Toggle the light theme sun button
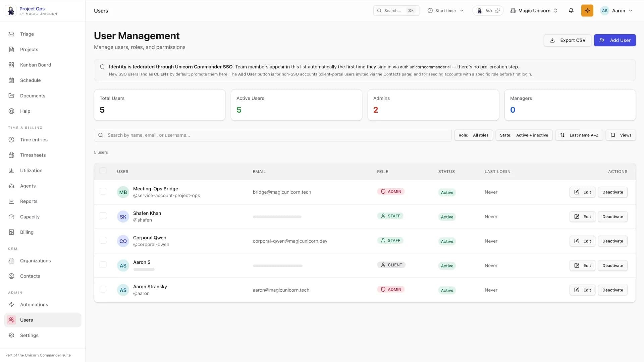Image resolution: width=644 pixels, height=362 pixels. (587, 11)
